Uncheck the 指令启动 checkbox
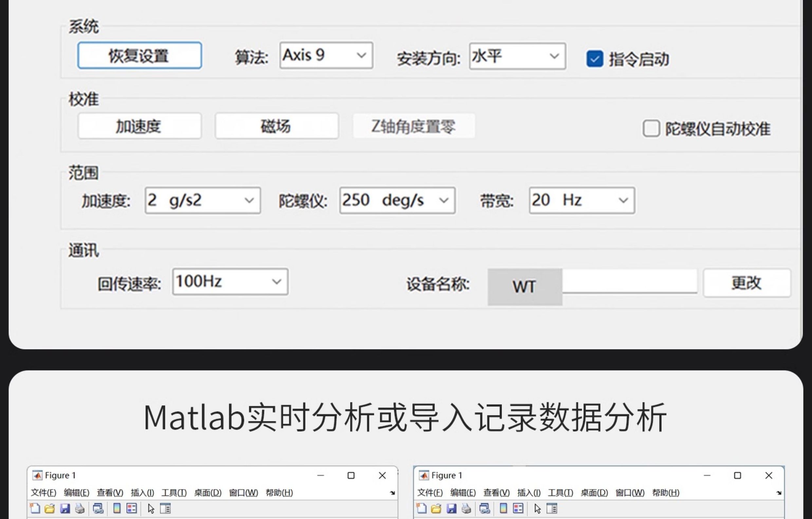Viewport: 812px width, 519px height. (595, 59)
